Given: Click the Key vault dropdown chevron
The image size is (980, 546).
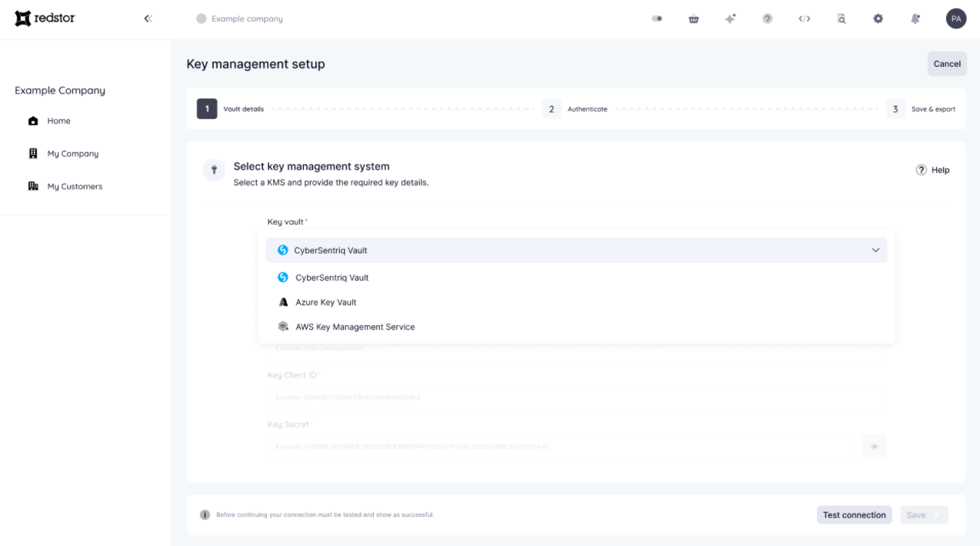Looking at the screenshot, I should click(x=875, y=250).
